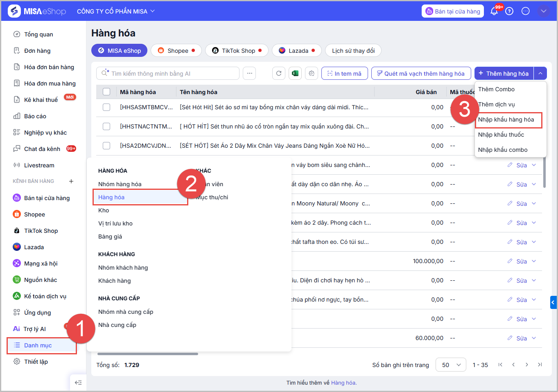Expand the company name dropdown
The image size is (558, 392).
152,11
